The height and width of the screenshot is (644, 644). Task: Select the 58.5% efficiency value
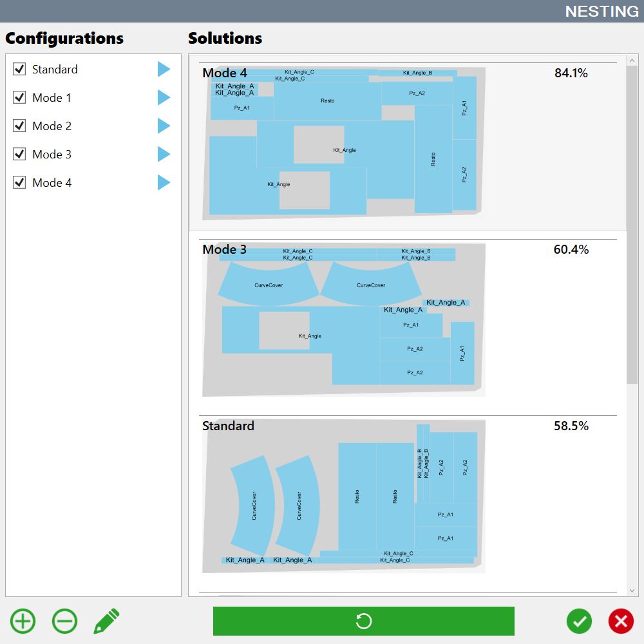[571, 426]
